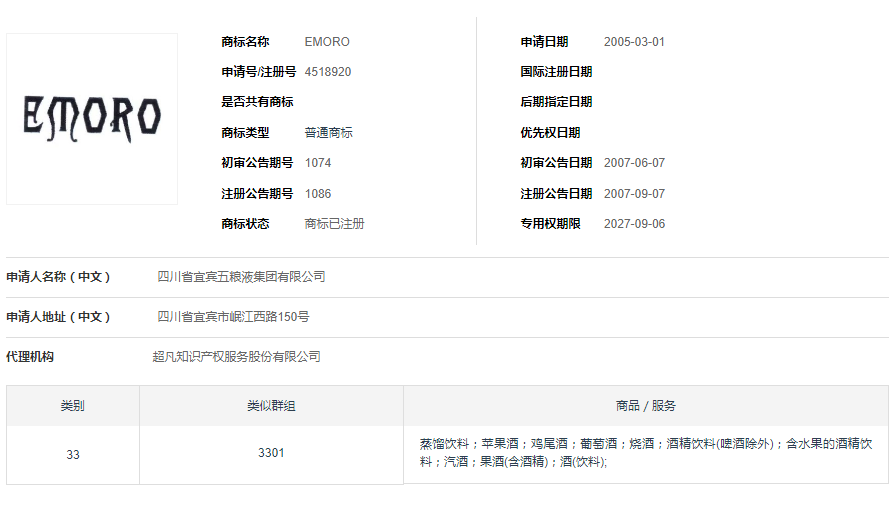Click the 商标名称 label
The image size is (896, 506).
click(245, 42)
